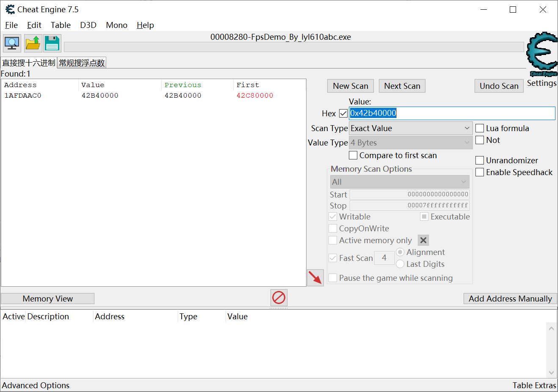Click the Next Scan button

[x=402, y=86]
